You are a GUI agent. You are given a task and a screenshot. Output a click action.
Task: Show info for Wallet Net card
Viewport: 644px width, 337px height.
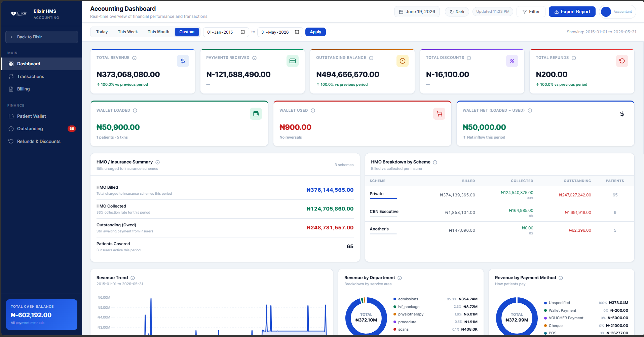click(530, 111)
